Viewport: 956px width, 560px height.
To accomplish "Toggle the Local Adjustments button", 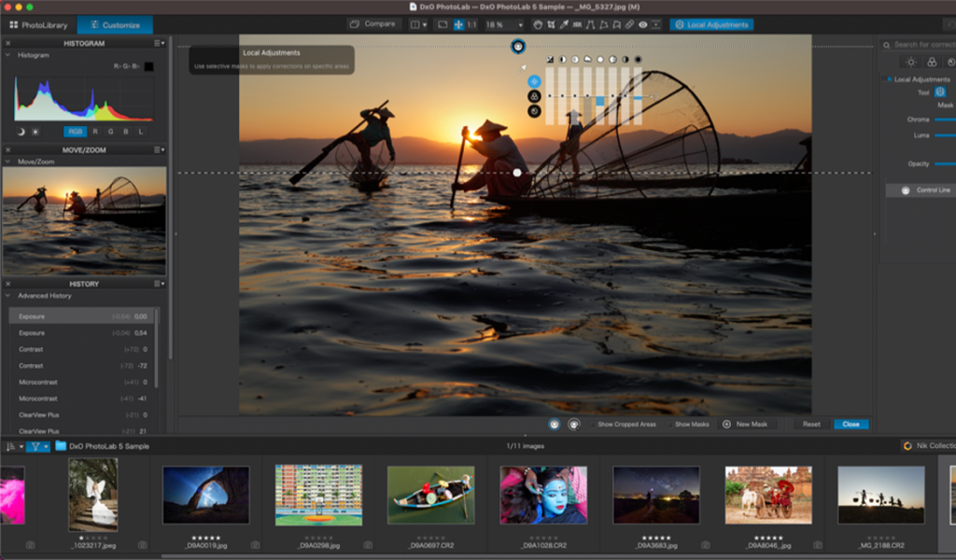I will tap(711, 25).
